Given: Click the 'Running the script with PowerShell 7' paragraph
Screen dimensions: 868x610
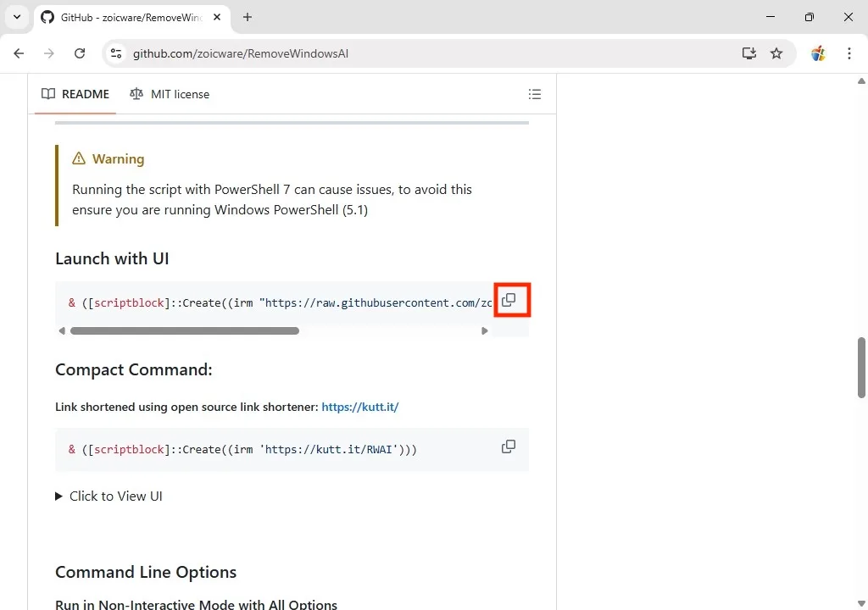Looking at the screenshot, I should 272,199.
